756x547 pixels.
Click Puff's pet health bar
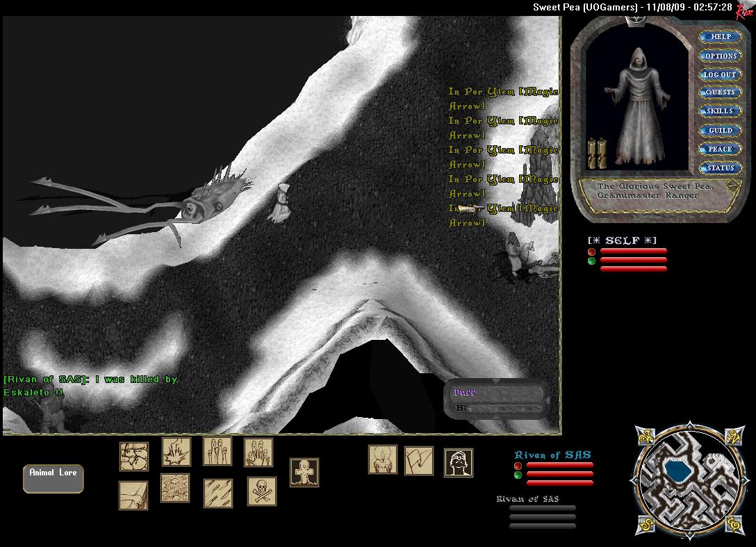pyautogui.click(x=497, y=400)
